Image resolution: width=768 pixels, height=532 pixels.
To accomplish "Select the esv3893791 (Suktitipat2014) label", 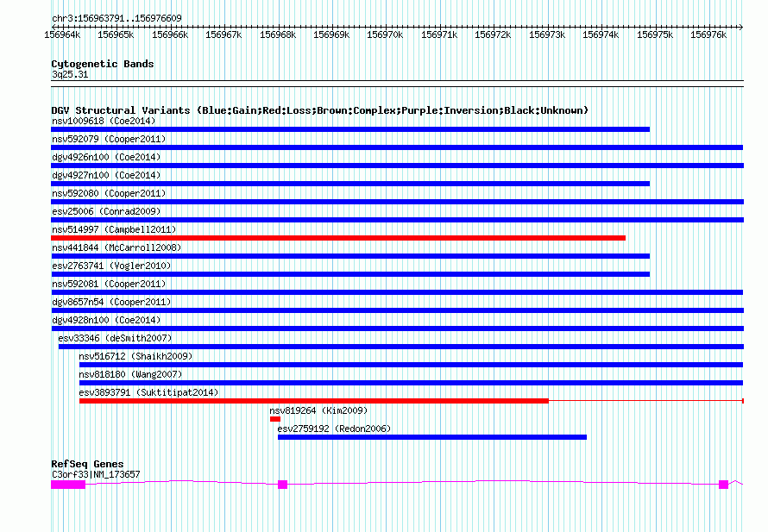I will [x=148, y=392].
